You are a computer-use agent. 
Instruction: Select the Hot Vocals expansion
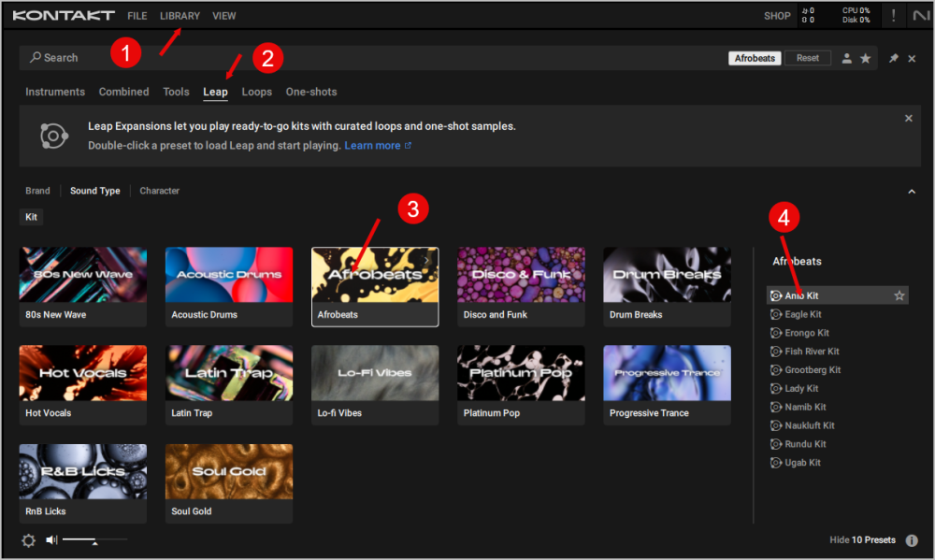pyautogui.click(x=83, y=385)
